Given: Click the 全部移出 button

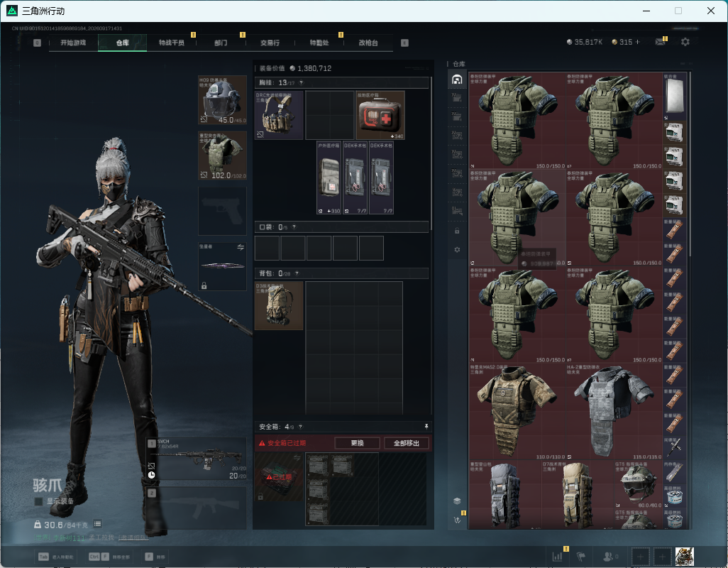Looking at the screenshot, I should [x=407, y=443].
